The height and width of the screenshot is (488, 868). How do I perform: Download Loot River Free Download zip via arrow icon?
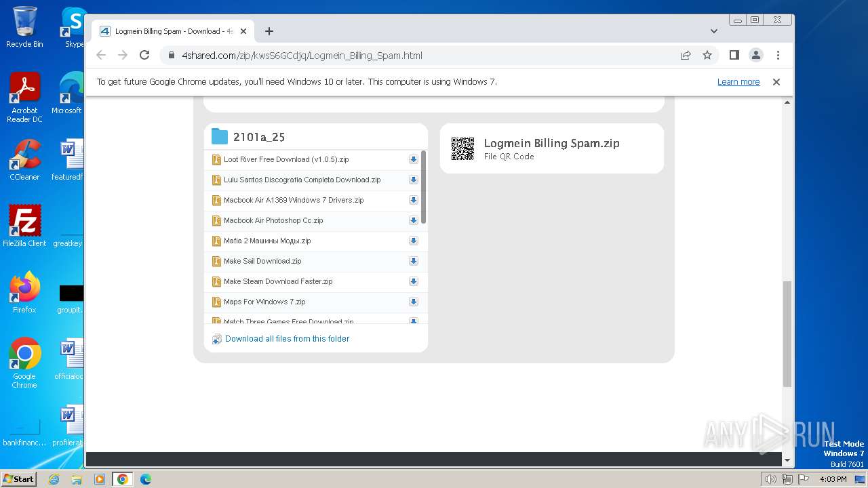(413, 159)
